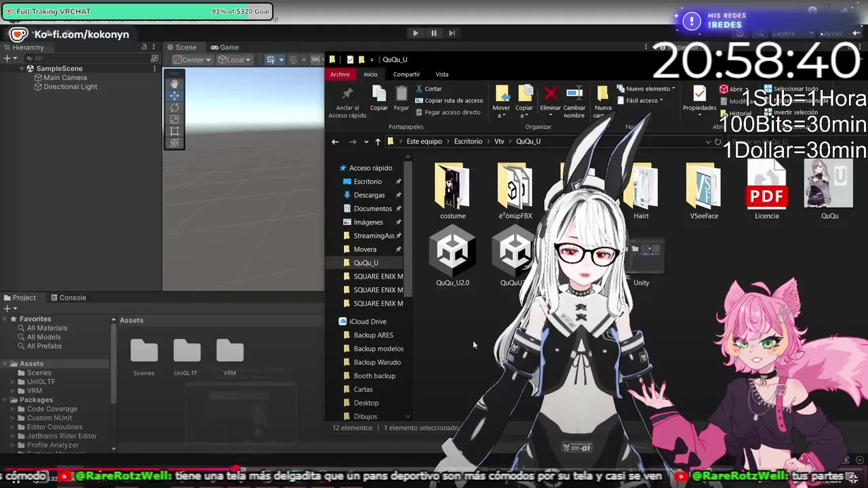
Task: Click the Unity Pause button
Action: 433,33
